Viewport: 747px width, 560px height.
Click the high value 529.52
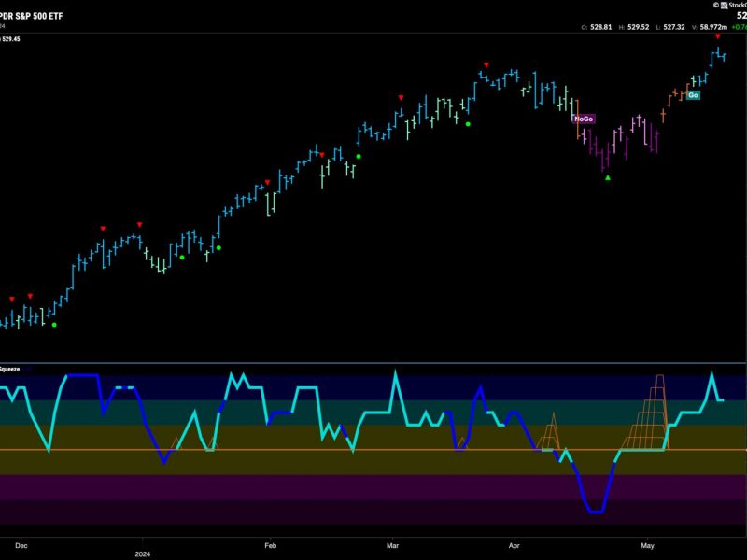point(638,27)
